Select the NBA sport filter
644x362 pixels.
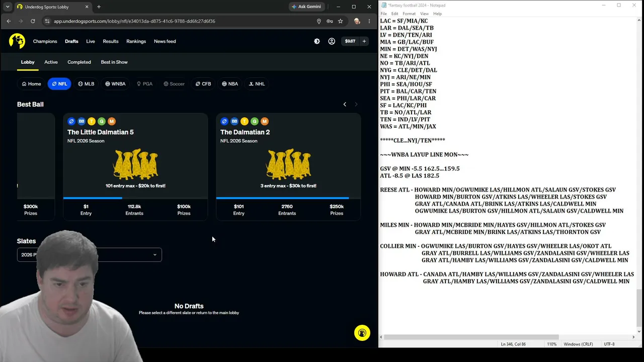point(230,84)
